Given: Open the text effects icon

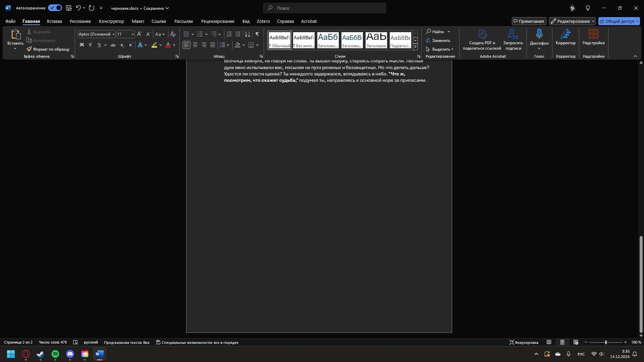Looking at the screenshot, I should (x=140, y=45).
